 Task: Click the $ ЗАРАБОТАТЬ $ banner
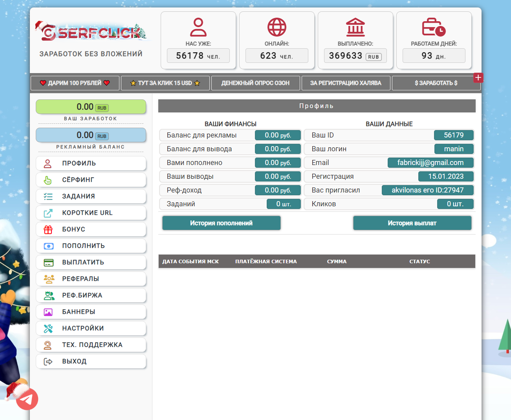436,83
